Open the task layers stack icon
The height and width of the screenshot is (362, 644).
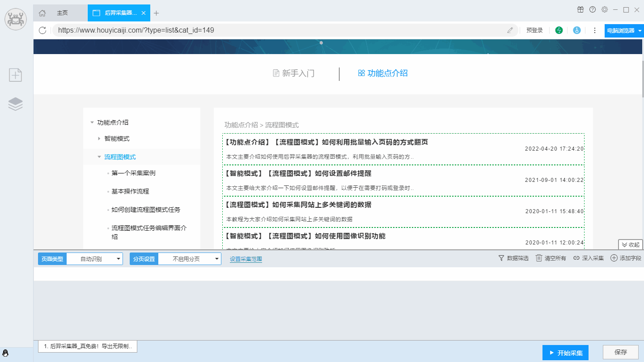16,104
